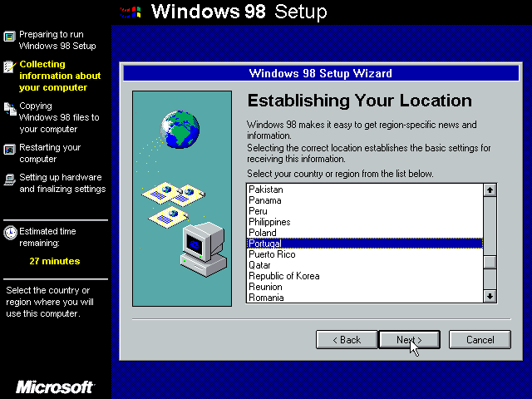
Task: Click the Microsoft logo
Action: (x=55, y=387)
